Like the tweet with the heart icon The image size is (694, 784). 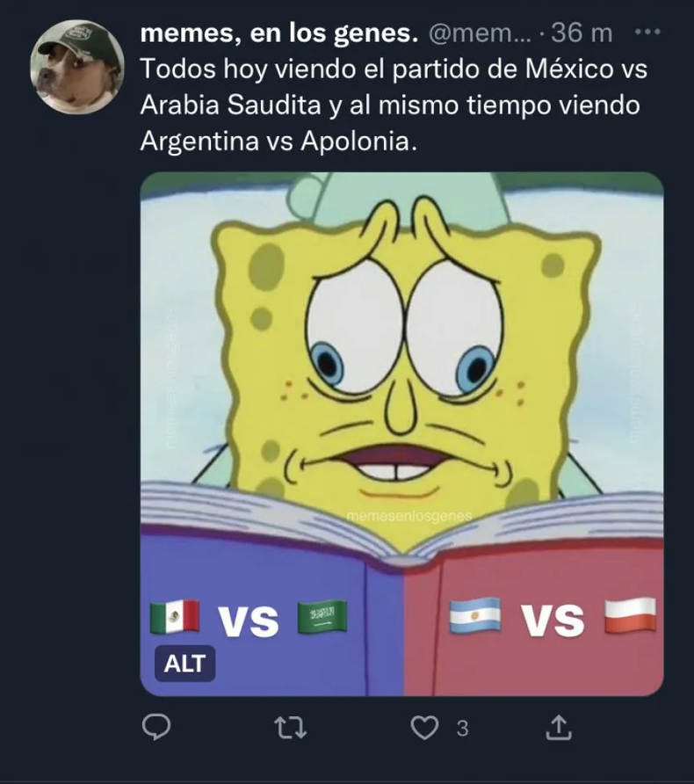pos(424,728)
